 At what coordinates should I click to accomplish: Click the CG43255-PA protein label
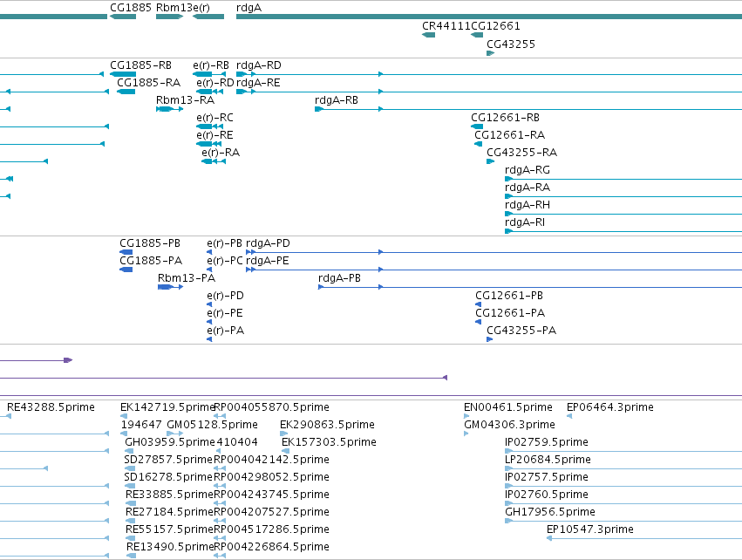[x=521, y=331]
